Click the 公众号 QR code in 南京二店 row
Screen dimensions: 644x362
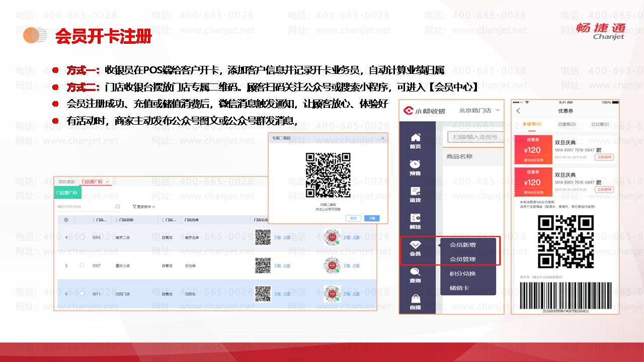[x=263, y=237]
